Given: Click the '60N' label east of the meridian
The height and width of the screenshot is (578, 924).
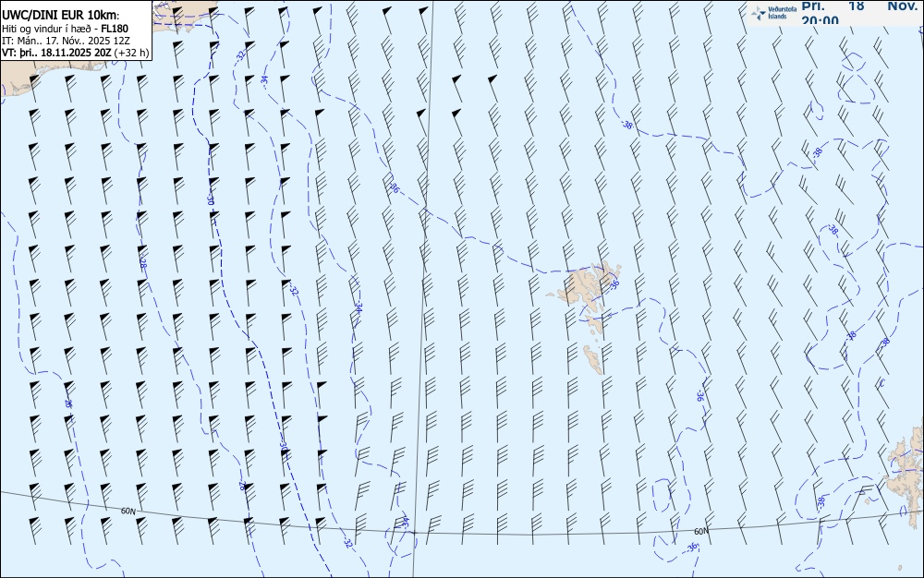Looking at the screenshot, I should 700,532.
